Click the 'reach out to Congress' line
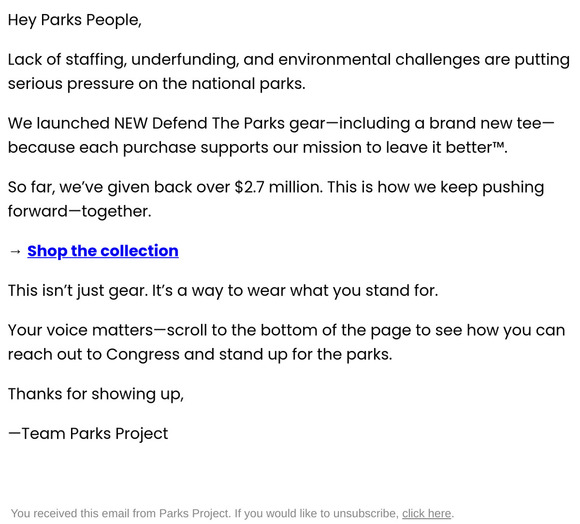 [x=200, y=354]
